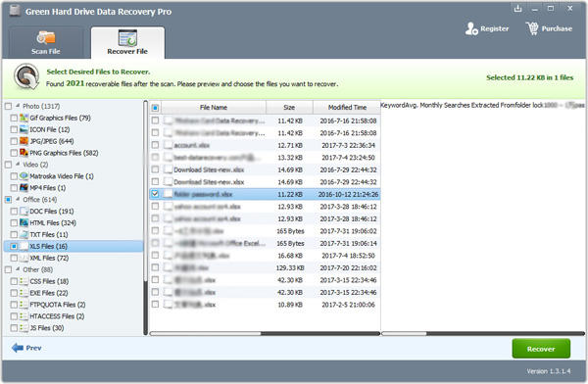Select the XML Files (72) tree item
588x384 pixels.
click(49, 258)
